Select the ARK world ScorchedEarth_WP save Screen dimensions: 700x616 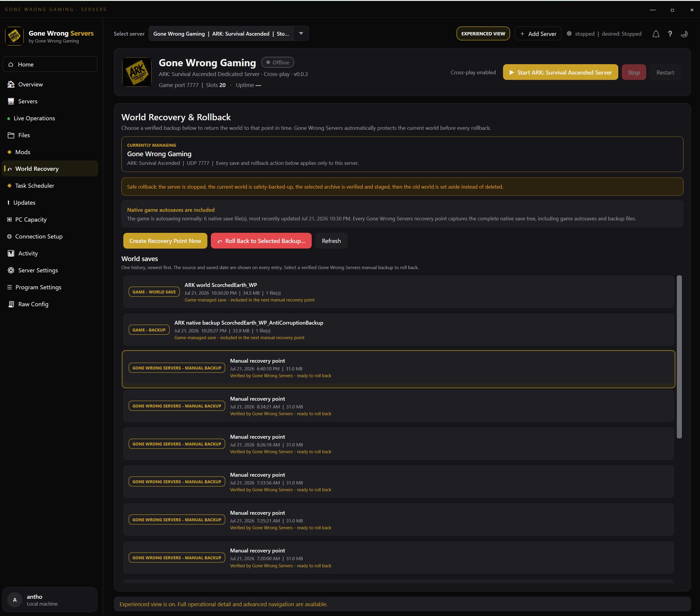point(398,292)
